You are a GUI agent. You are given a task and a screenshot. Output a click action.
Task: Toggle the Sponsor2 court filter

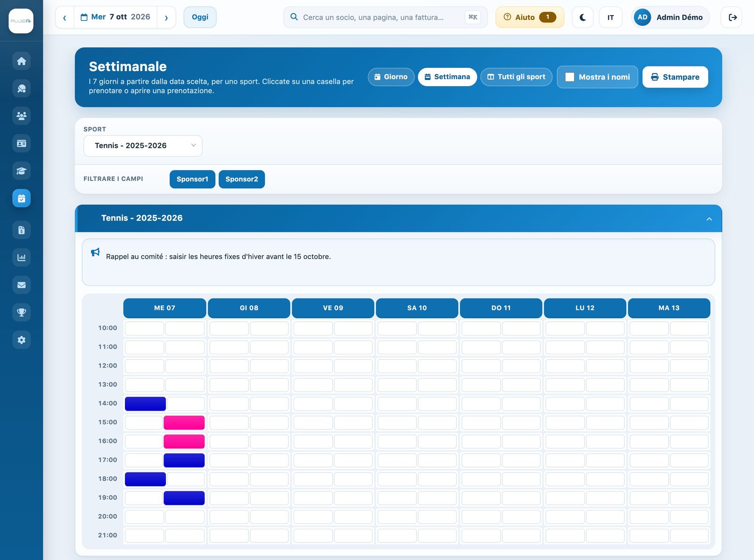pyautogui.click(x=242, y=179)
